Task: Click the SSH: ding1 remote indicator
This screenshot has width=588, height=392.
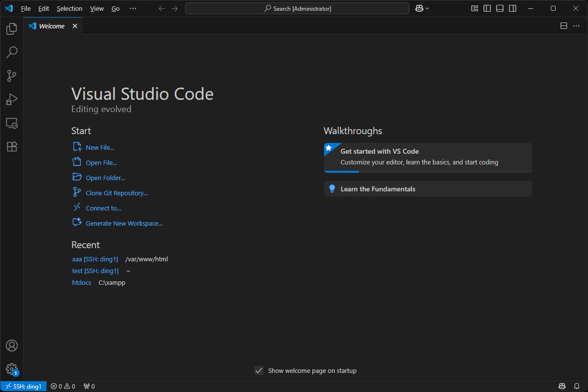Action: 24,386
